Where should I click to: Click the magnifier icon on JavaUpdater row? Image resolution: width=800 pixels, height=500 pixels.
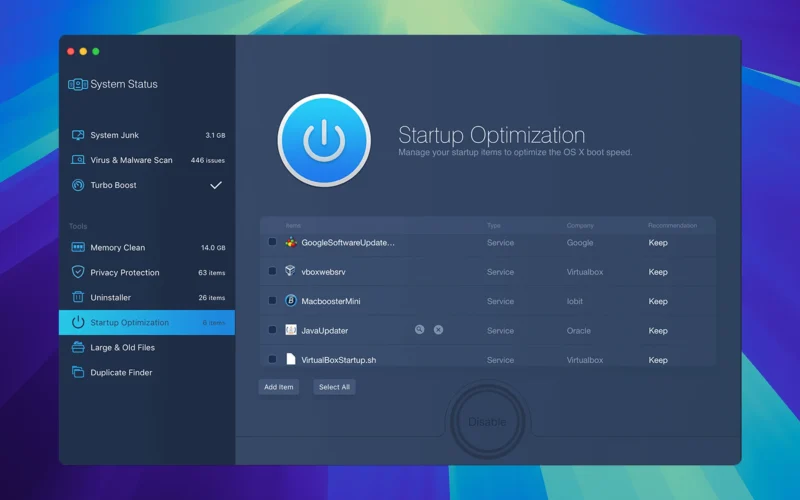click(x=419, y=330)
